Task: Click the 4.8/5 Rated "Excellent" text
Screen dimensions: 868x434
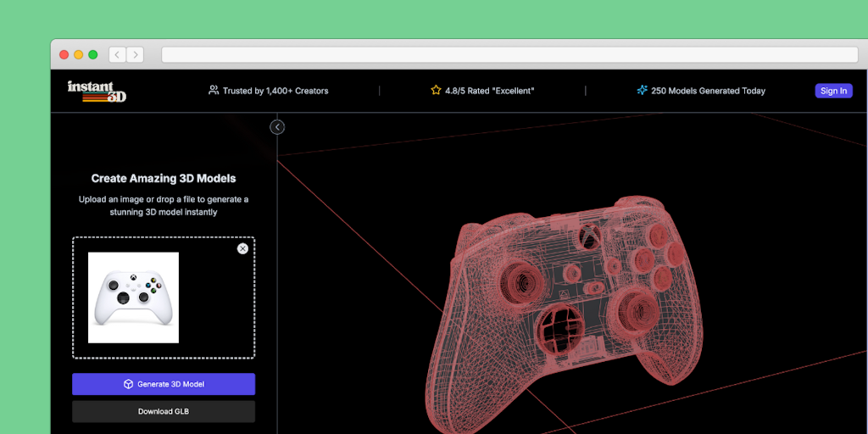Action: tap(489, 91)
